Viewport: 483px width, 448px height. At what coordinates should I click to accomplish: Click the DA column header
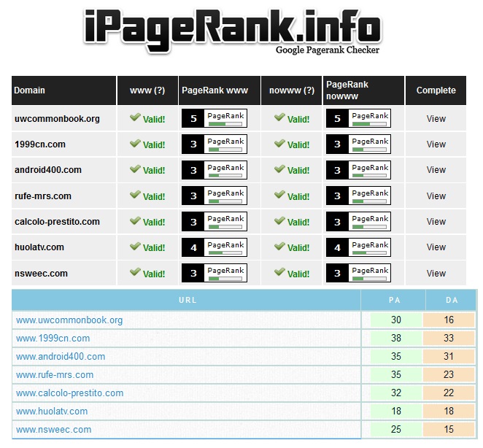451,300
